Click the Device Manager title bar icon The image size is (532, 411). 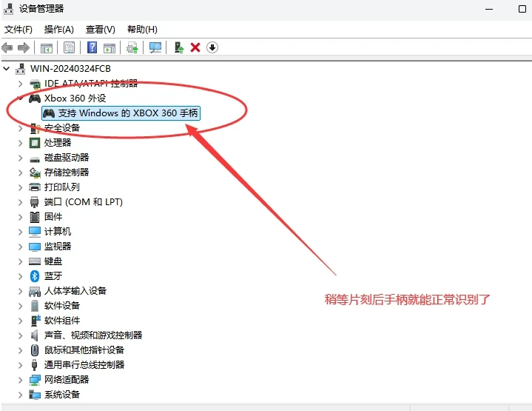(x=8, y=8)
